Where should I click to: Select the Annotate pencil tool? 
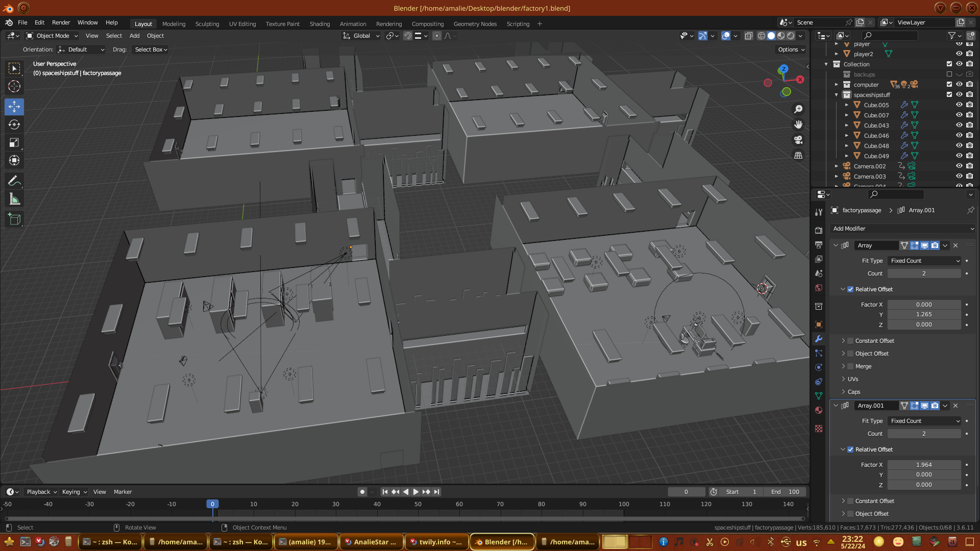[14, 181]
